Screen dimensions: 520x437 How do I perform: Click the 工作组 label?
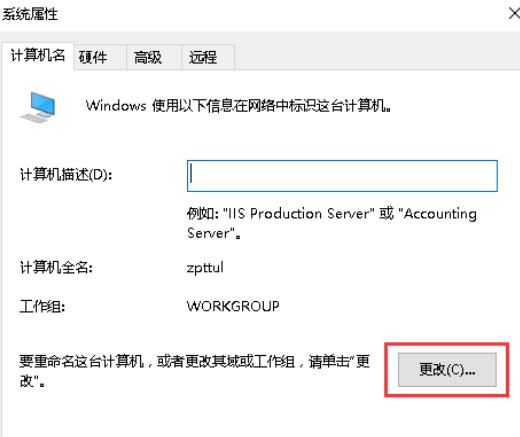tap(42, 306)
